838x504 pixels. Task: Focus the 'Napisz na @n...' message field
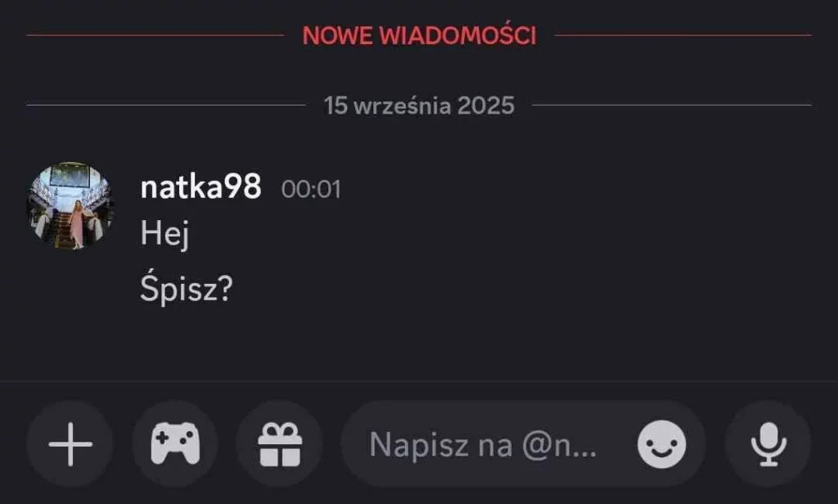(523, 443)
